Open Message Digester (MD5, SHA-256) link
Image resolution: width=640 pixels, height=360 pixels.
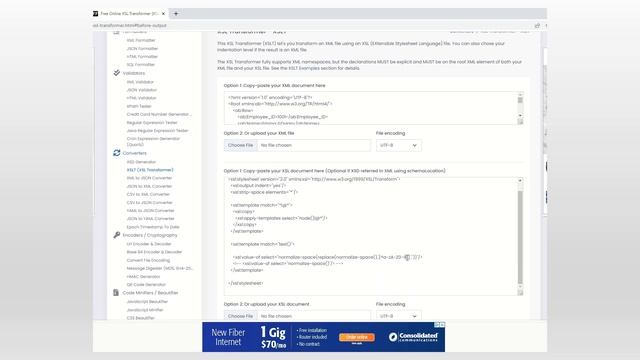(159, 269)
